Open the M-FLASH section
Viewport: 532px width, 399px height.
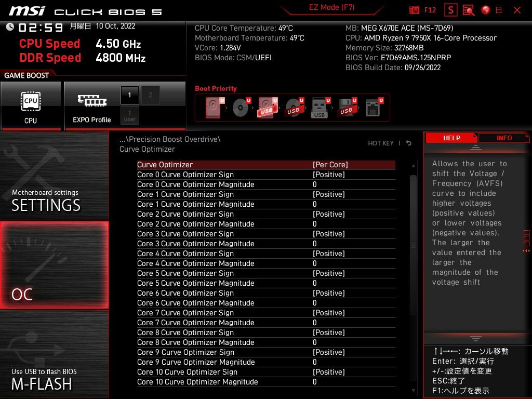[54, 354]
